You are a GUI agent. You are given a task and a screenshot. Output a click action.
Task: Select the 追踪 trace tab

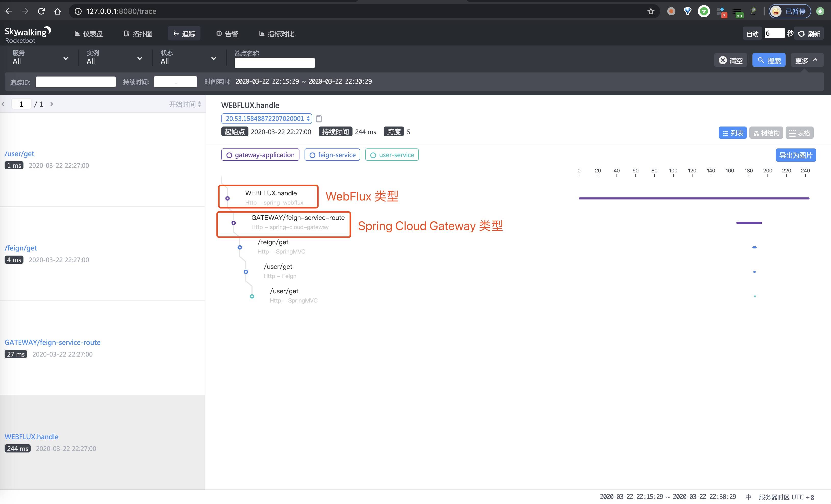184,34
